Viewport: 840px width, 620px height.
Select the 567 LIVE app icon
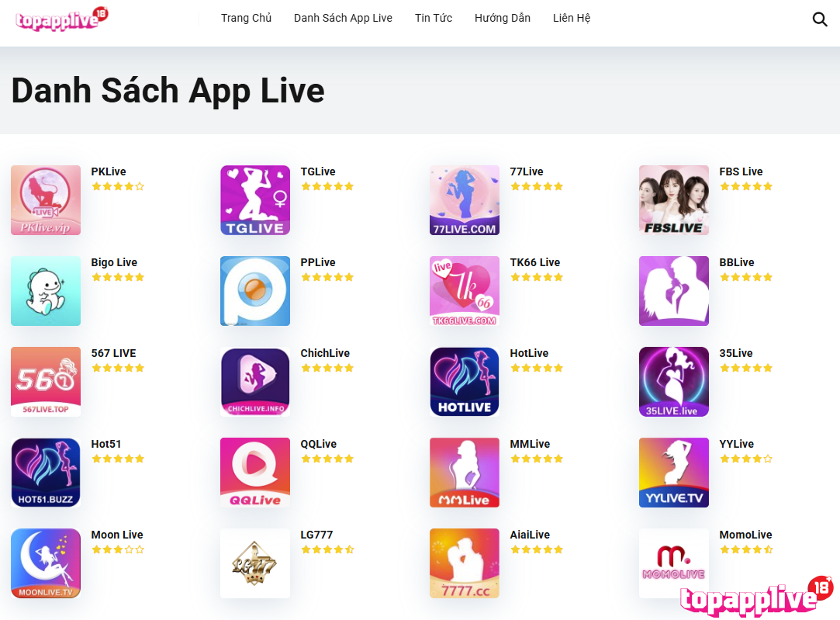coord(46,382)
